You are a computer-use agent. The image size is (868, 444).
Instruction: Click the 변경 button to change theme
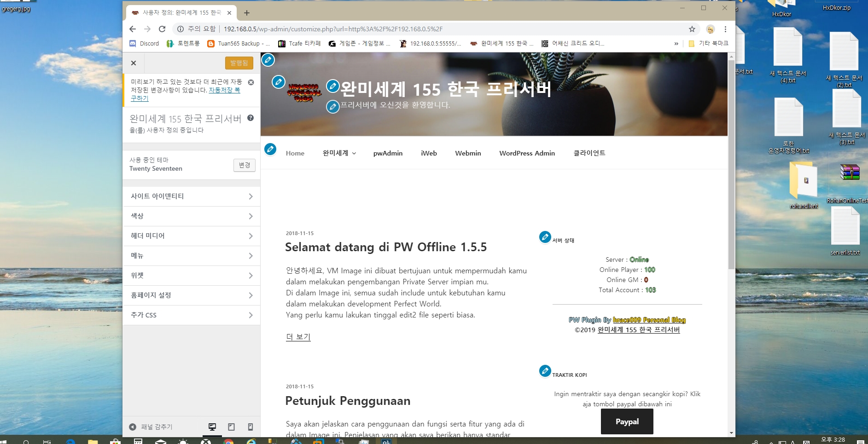[x=244, y=165]
